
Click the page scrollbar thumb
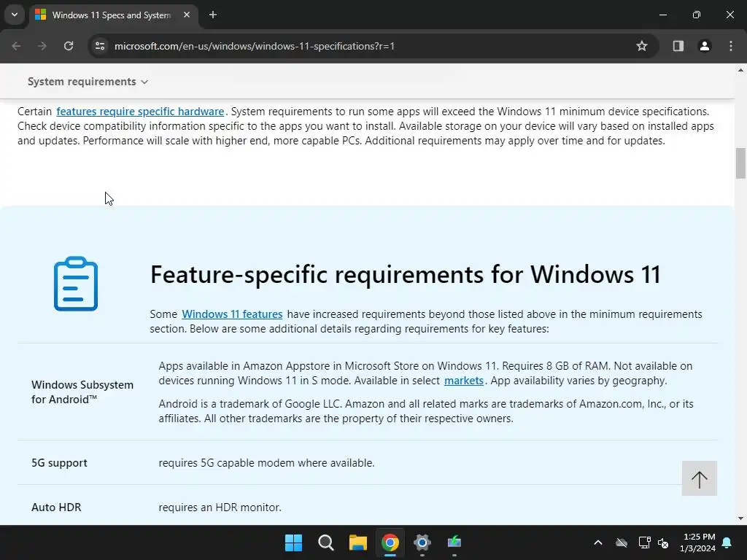point(740,163)
